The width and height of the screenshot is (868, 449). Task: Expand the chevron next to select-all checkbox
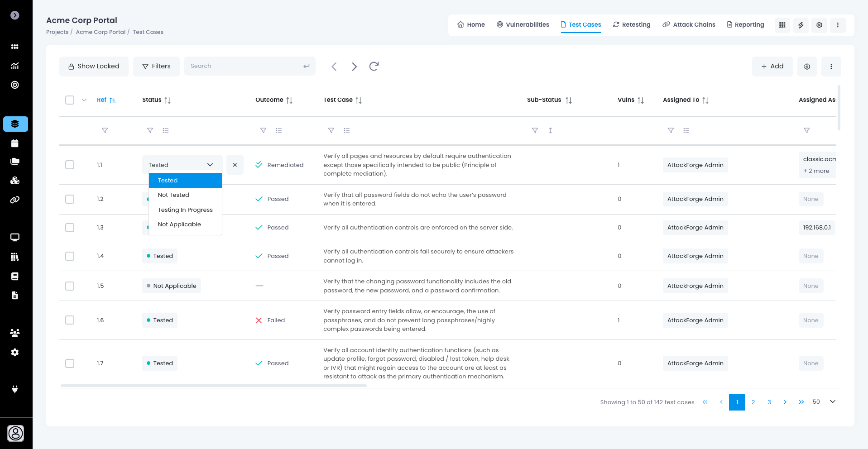tap(84, 100)
